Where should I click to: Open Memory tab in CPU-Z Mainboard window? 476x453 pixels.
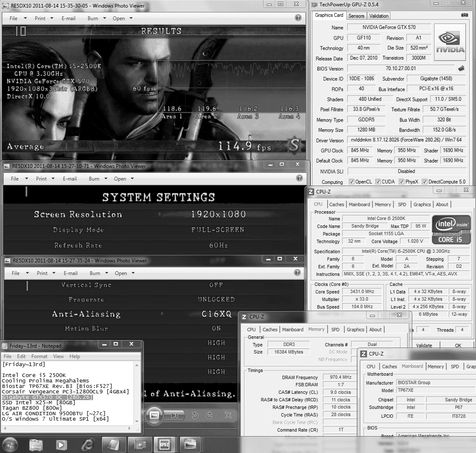(435, 367)
